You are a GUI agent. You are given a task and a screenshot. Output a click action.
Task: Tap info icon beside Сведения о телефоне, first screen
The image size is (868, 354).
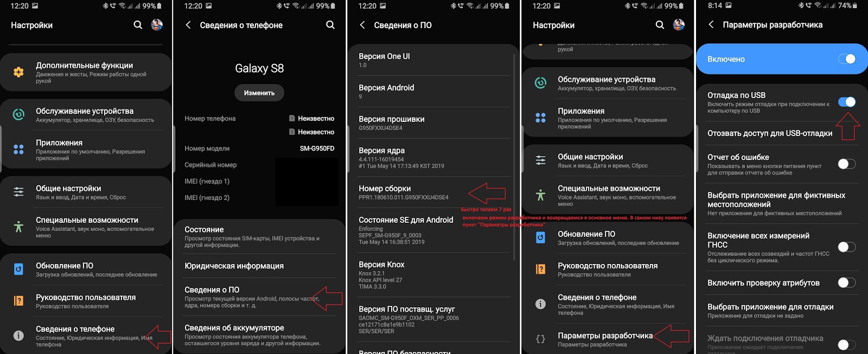click(18, 336)
